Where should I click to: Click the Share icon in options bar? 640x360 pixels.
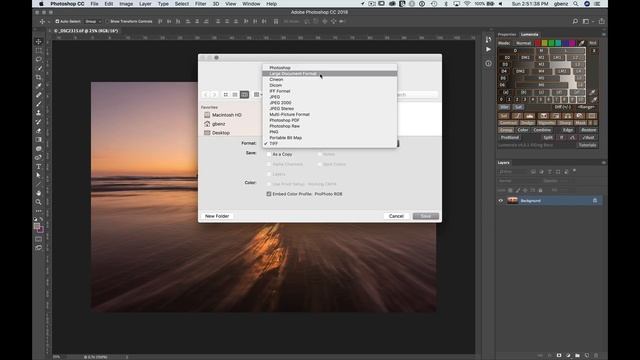601,21
